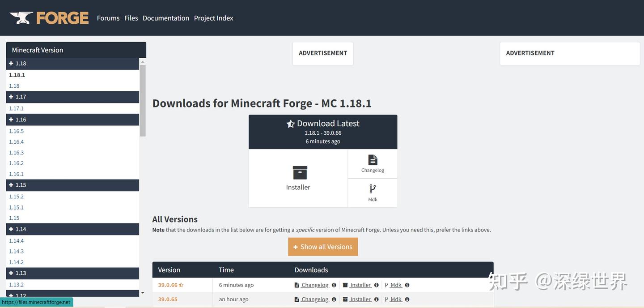
Task: Select Minecraft version 1.16.5
Action: coord(16,130)
